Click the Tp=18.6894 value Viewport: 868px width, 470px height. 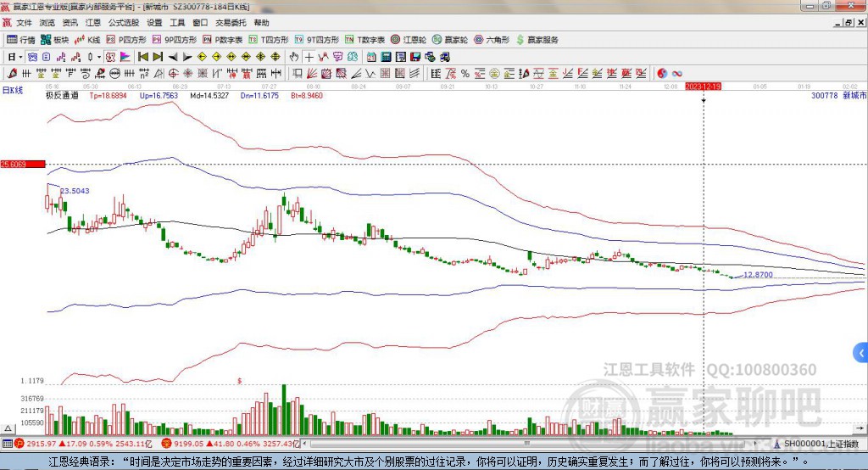pyautogui.click(x=108, y=95)
